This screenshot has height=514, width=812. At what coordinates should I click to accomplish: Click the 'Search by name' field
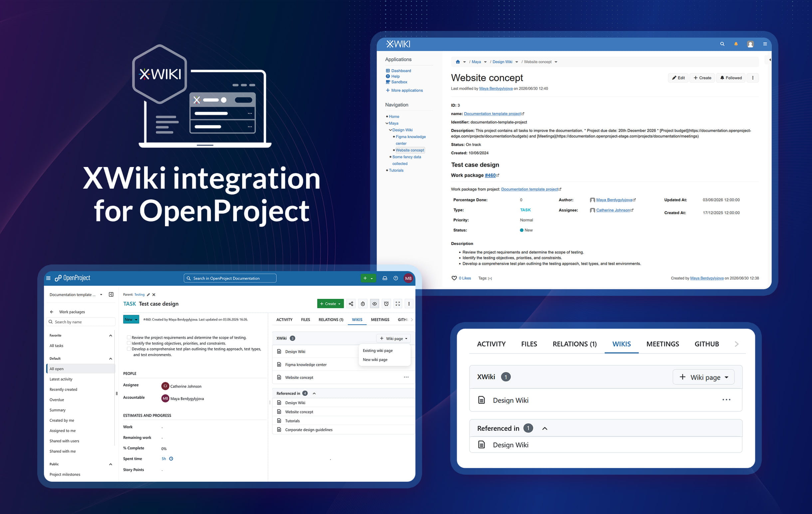click(81, 322)
